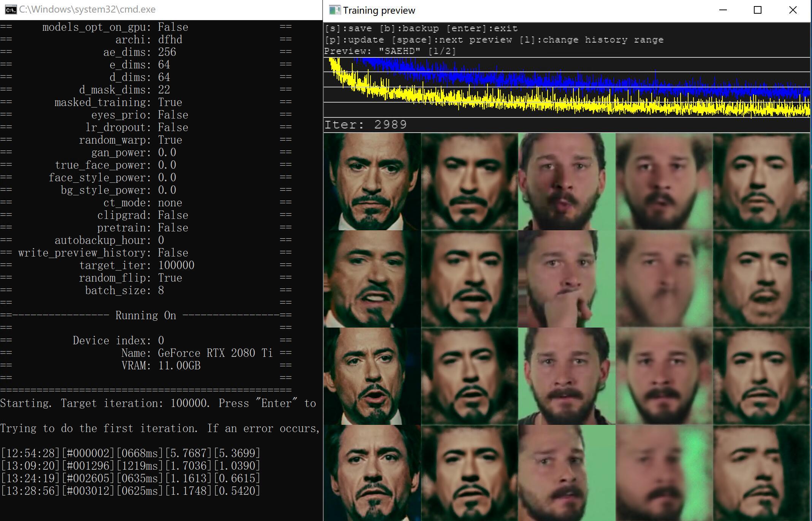Click second-row blurry reconstructed face on green background
This screenshot has height=521, width=812.
664,279
